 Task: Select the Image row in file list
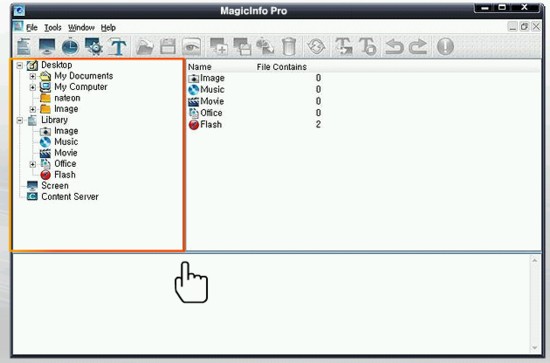click(x=254, y=78)
